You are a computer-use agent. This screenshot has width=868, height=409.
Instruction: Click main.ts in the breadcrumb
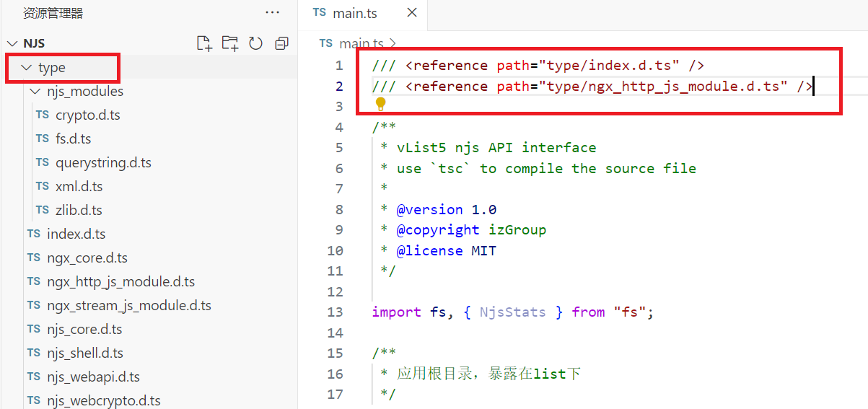click(363, 44)
